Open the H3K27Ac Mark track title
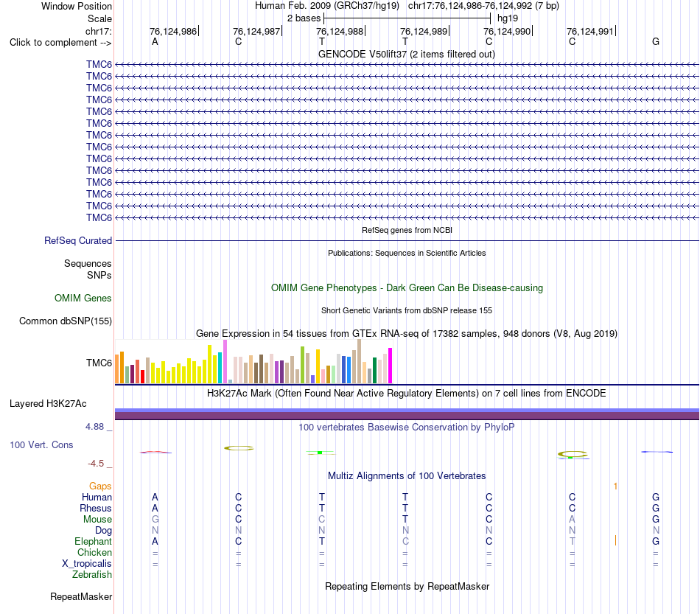 [406, 394]
